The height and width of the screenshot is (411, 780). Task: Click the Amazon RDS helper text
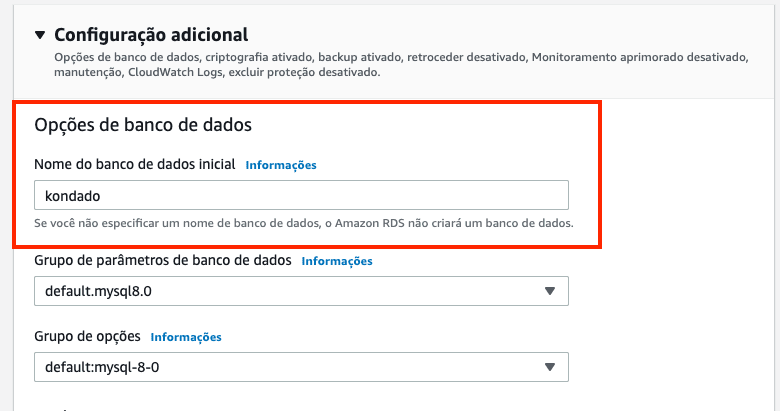(x=304, y=222)
